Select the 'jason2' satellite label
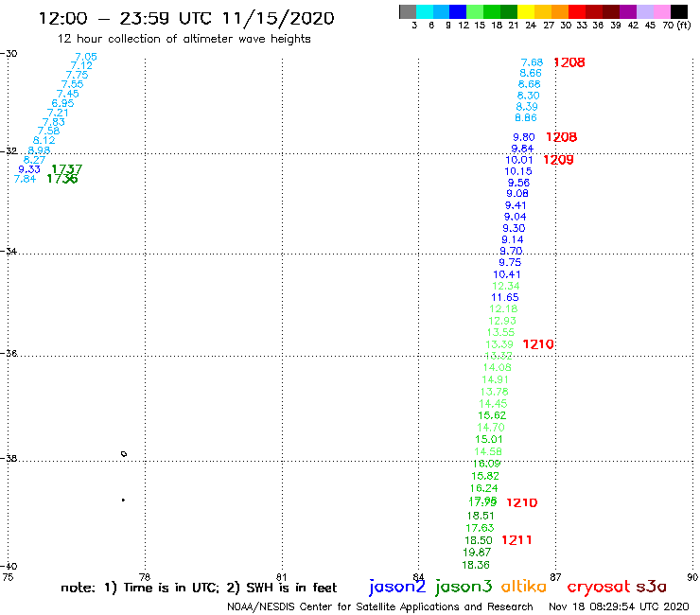The height and width of the screenshot is (615, 700). (397, 587)
